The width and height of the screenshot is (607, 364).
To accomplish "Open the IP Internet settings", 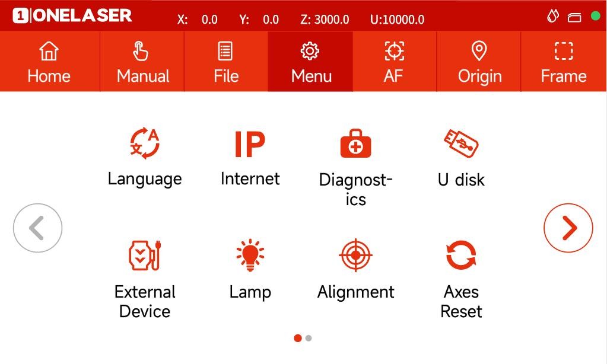I will (250, 144).
